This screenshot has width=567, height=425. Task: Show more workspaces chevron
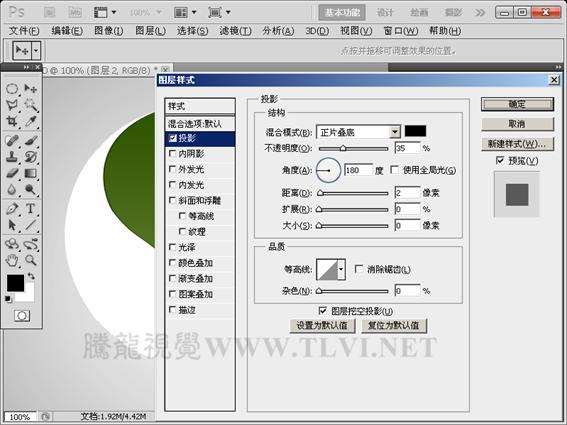click(479, 13)
